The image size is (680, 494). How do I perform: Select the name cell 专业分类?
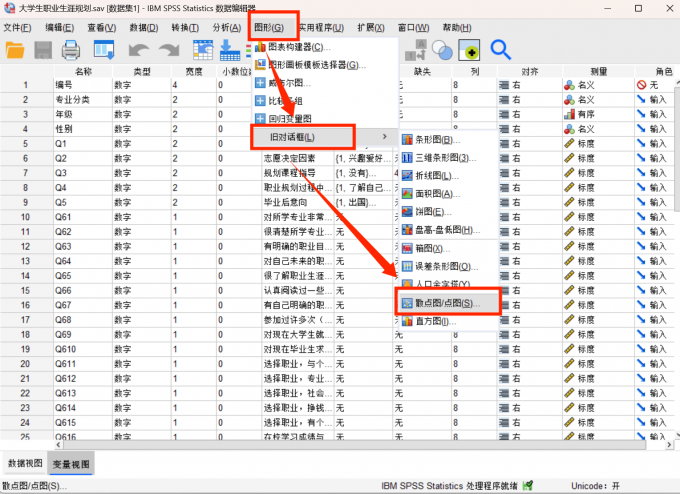tap(83, 100)
